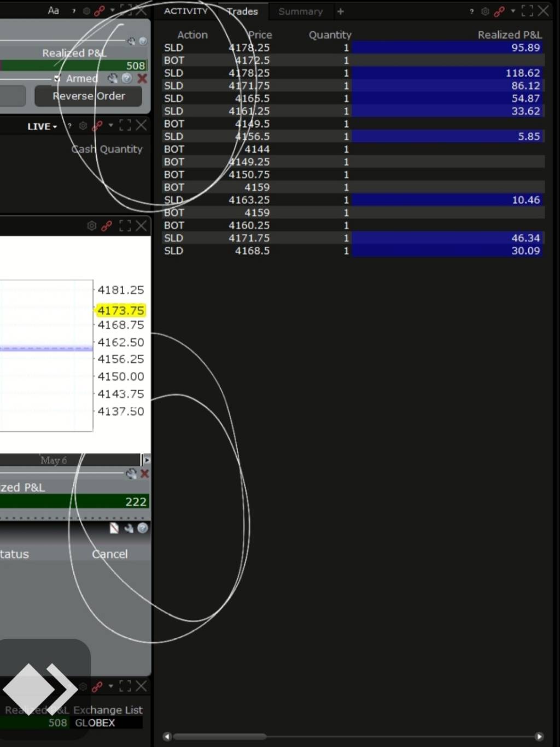Click green Realized P&L 508 bar

point(74,66)
